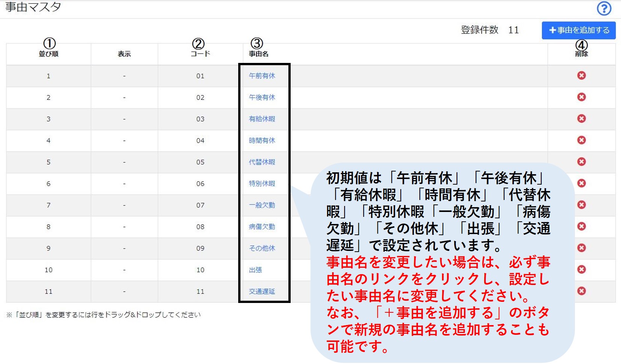Open the 有給休暇 link
Viewport: 621px width, 364px height.
262,119
